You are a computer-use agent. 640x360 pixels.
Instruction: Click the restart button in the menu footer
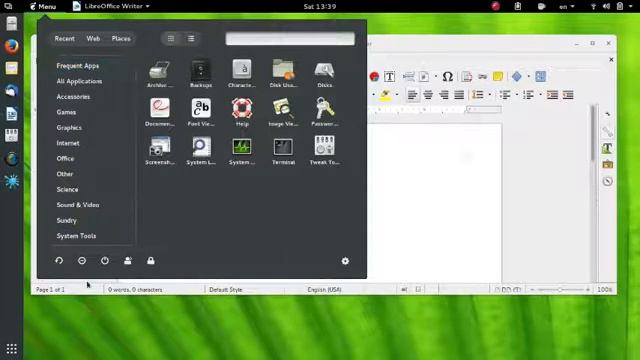59,260
